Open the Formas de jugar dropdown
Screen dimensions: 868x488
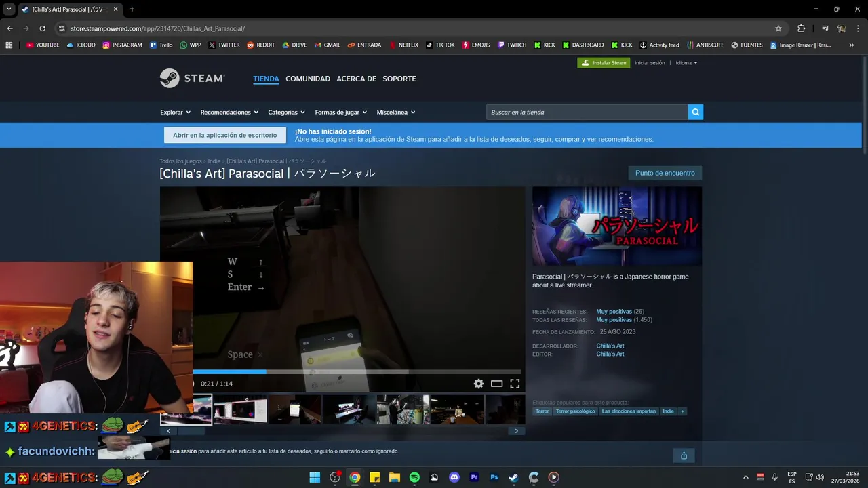340,113
